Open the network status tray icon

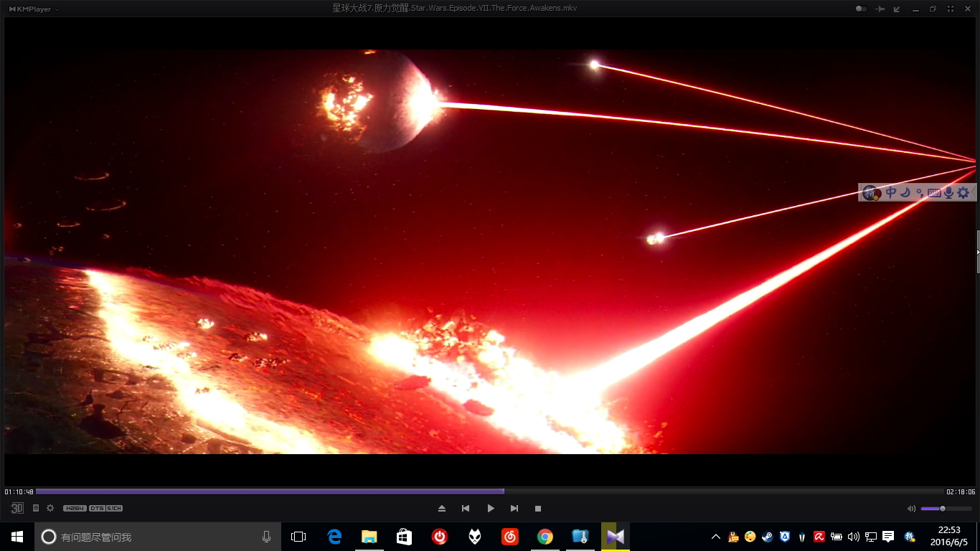pyautogui.click(x=871, y=537)
